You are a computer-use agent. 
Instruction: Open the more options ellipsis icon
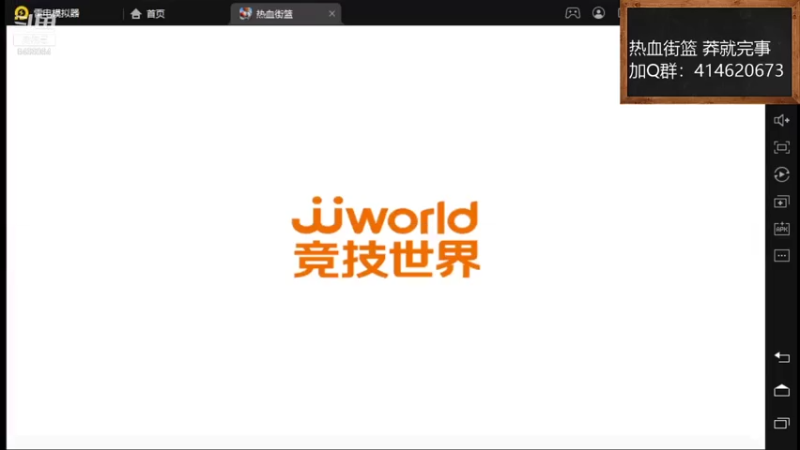click(781, 256)
